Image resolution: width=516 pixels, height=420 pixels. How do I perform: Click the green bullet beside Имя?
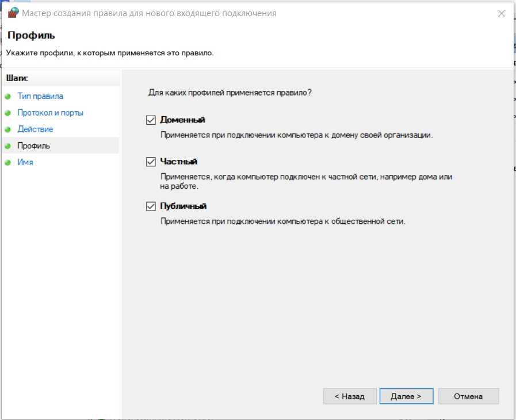tap(8, 163)
